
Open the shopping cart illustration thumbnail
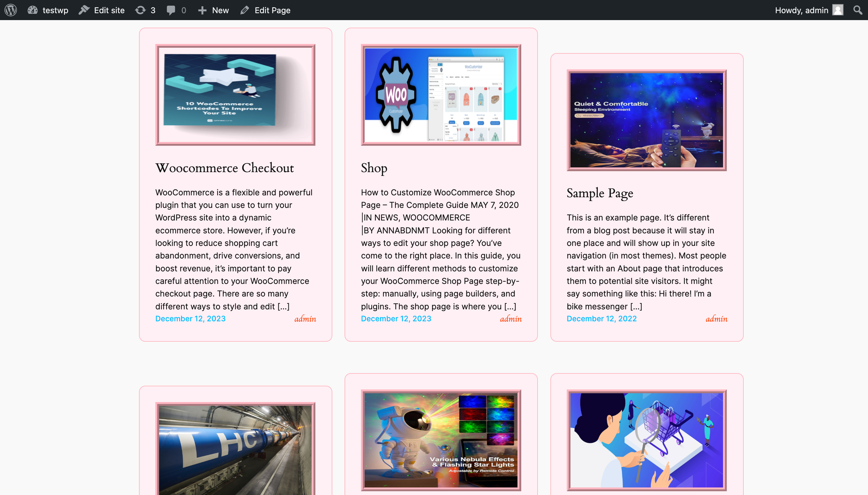646,440
